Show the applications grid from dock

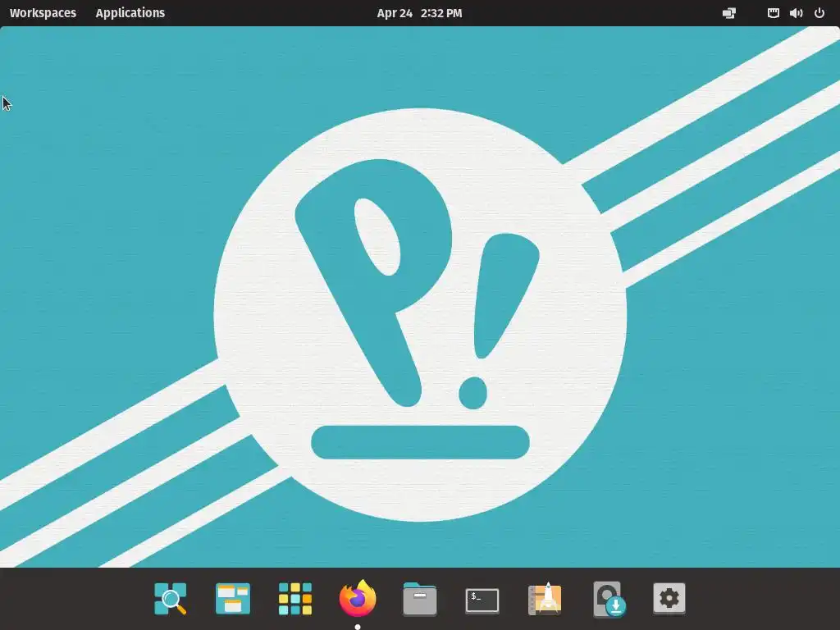tap(295, 598)
